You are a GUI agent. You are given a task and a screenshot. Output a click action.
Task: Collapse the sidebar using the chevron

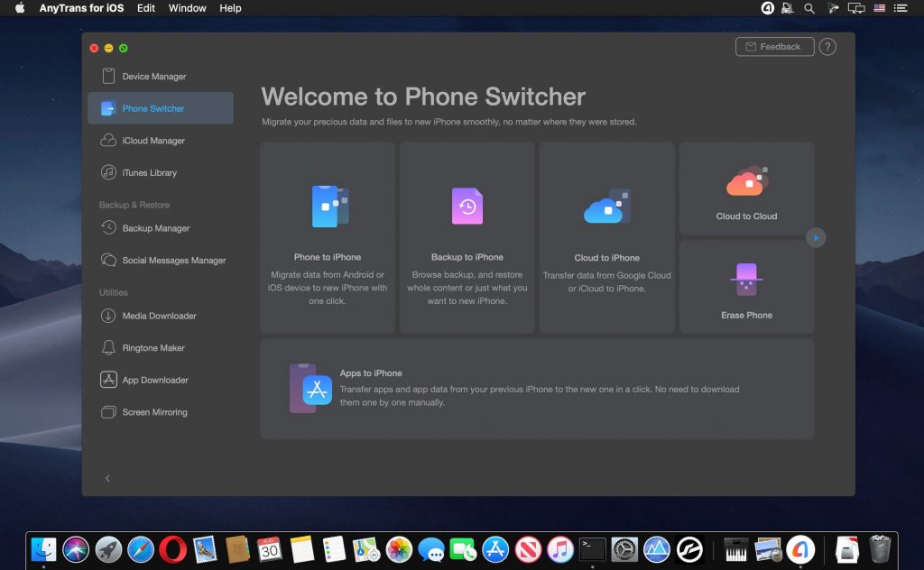107,478
